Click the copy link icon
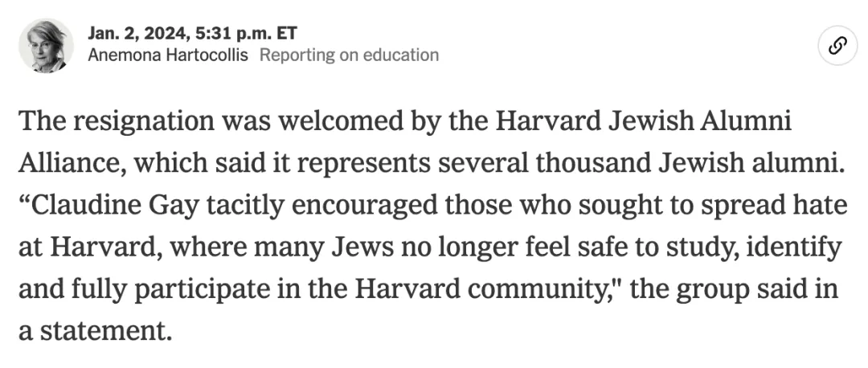The image size is (868, 368). pyautogui.click(x=835, y=45)
